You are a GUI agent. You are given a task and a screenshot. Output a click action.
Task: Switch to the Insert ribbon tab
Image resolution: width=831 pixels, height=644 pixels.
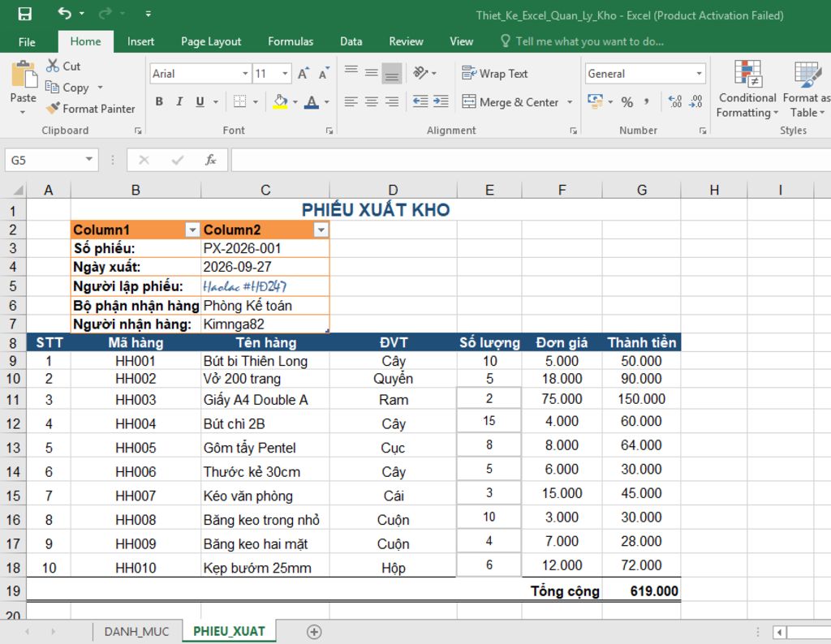pos(140,41)
